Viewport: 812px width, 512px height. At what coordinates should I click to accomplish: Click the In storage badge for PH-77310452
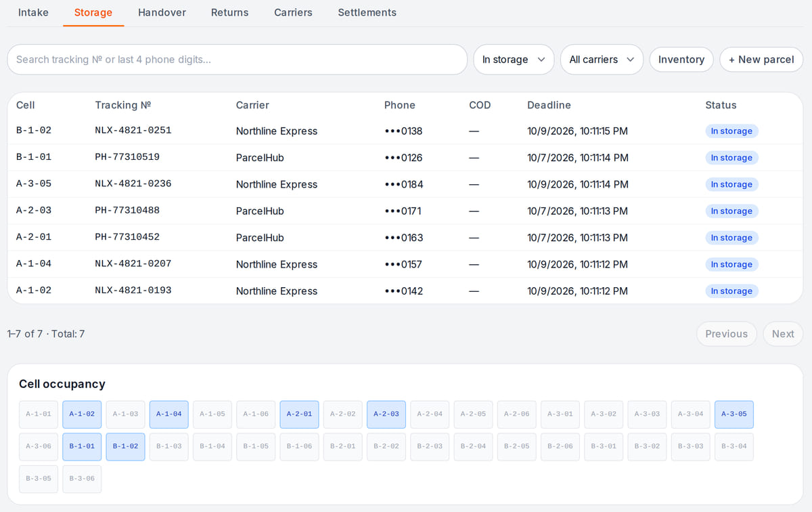coord(731,238)
